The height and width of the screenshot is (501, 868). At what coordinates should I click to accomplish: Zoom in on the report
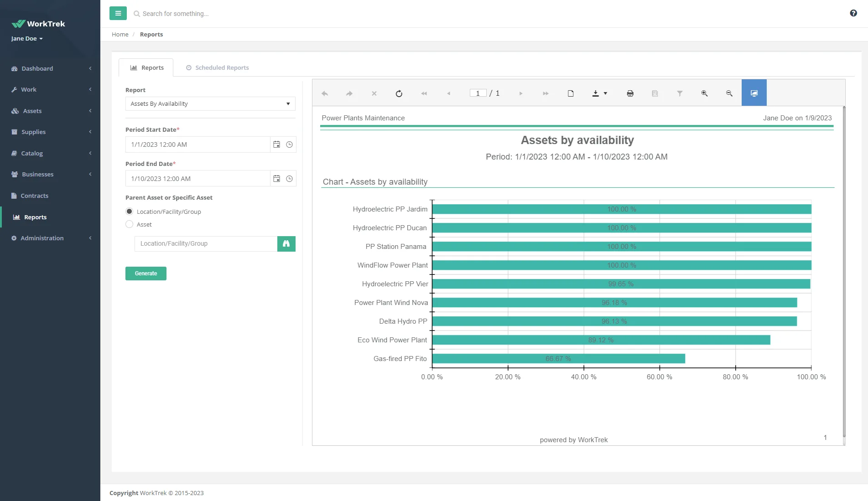(704, 93)
